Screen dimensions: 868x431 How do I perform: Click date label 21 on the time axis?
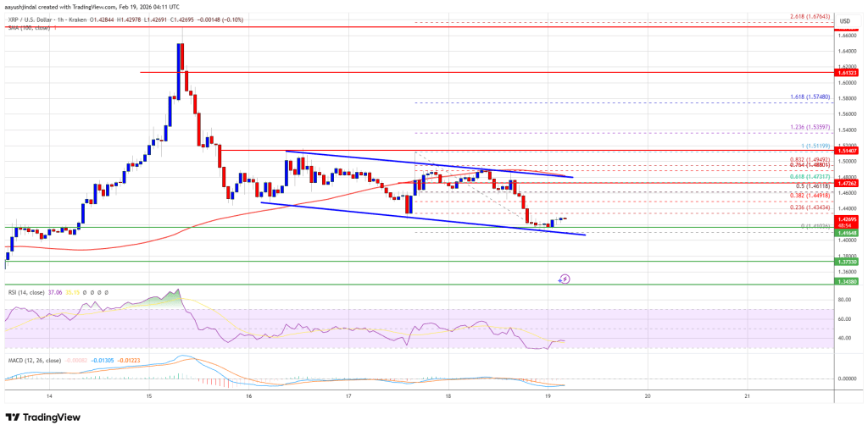(748, 396)
